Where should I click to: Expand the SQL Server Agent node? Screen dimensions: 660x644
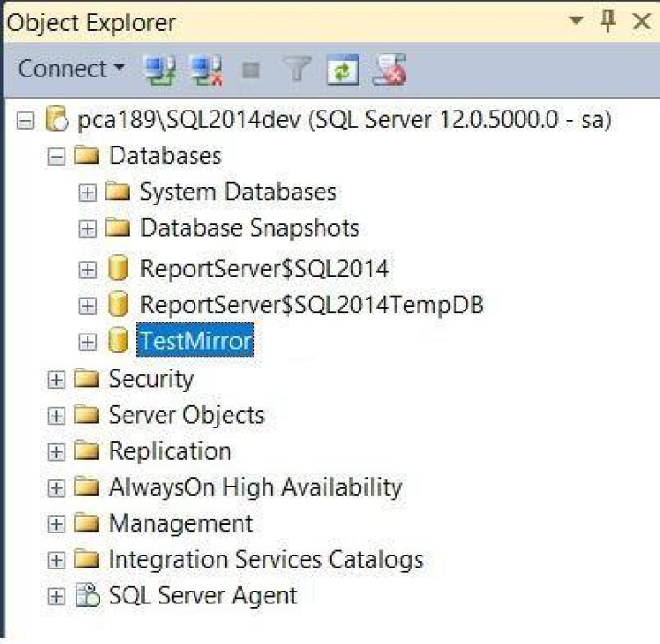point(56,597)
